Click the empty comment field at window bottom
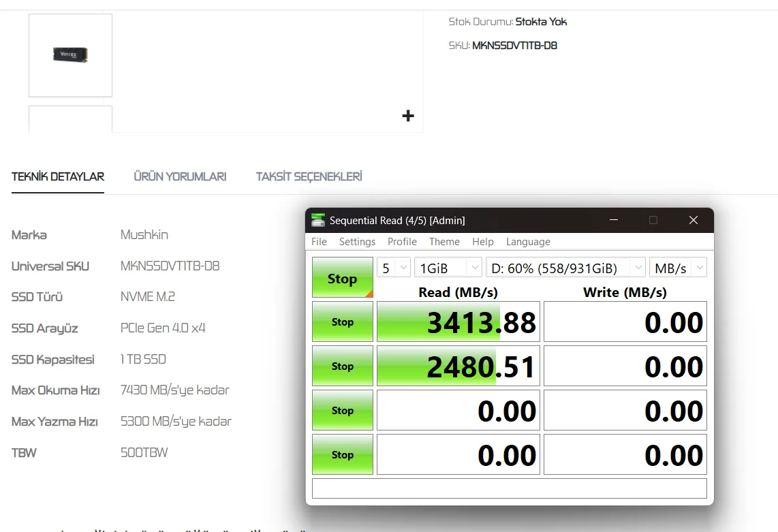This screenshot has width=778, height=532. [x=509, y=488]
